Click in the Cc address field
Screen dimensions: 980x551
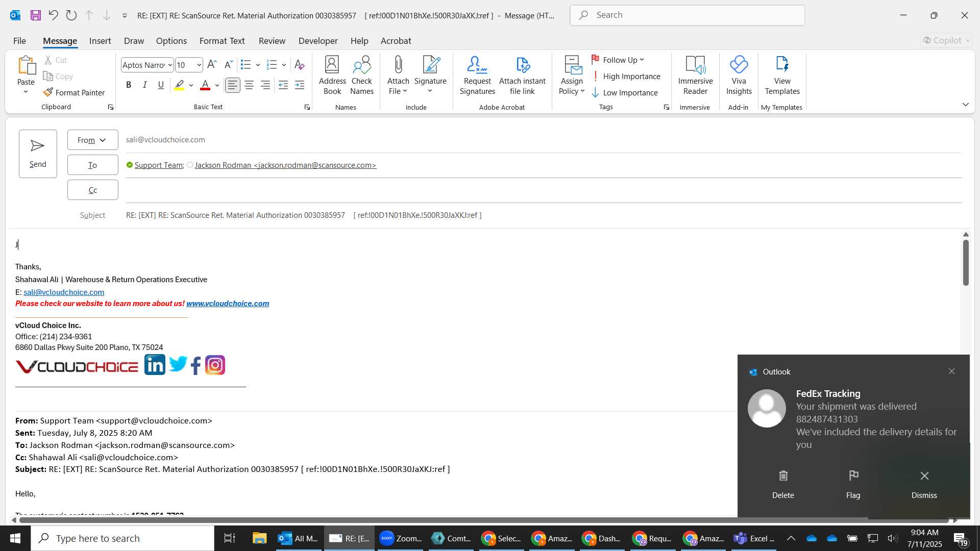click(544, 190)
